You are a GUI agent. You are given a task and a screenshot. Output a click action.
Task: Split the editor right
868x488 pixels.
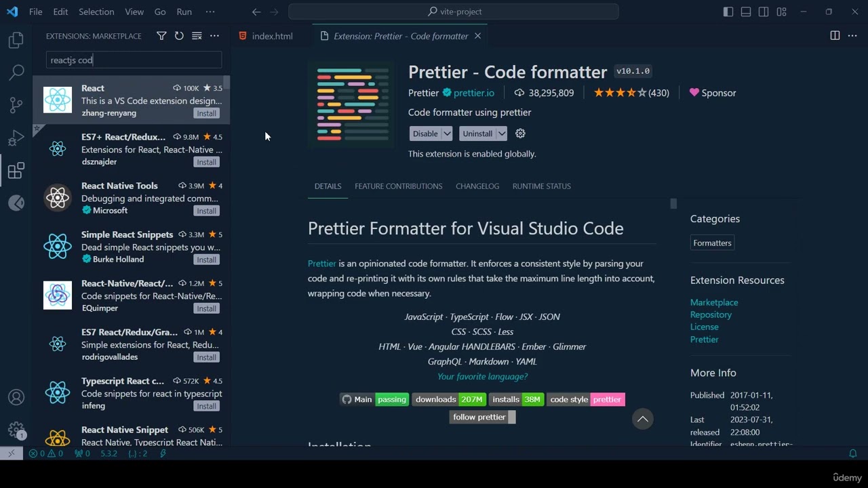click(x=835, y=36)
